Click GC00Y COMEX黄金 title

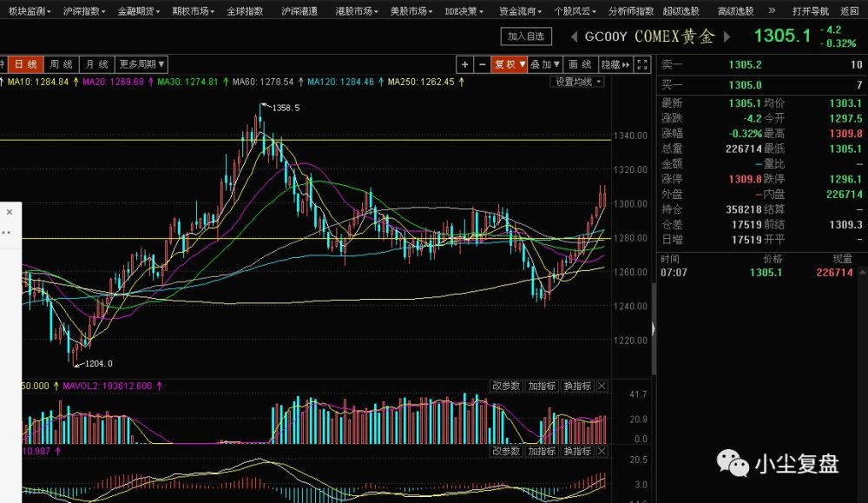point(650,36)
